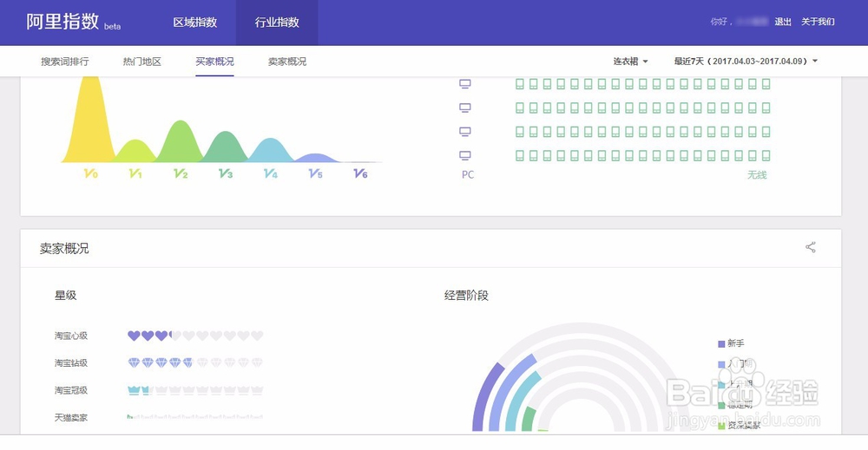Click the V6 buyer level icon
This screenshot has height=450, width=868.
[360, 173]
